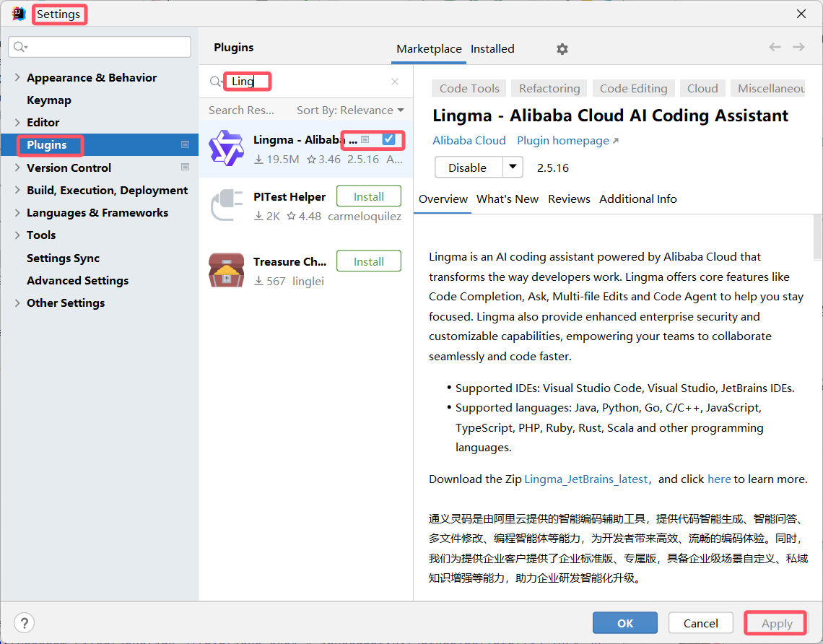Click the Search Res... label
The height and width of the screenshot is (644, 823).
coord(241,110)
